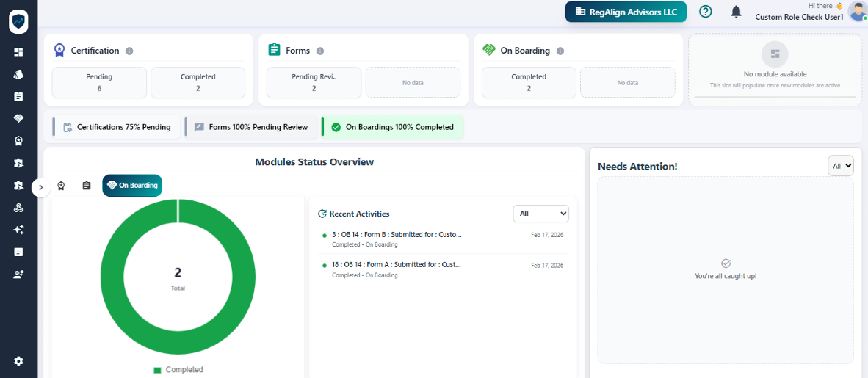This screenshot has width=868, height=378.
Task: Click the Recent Activities heading text
Action: (359, 214)
